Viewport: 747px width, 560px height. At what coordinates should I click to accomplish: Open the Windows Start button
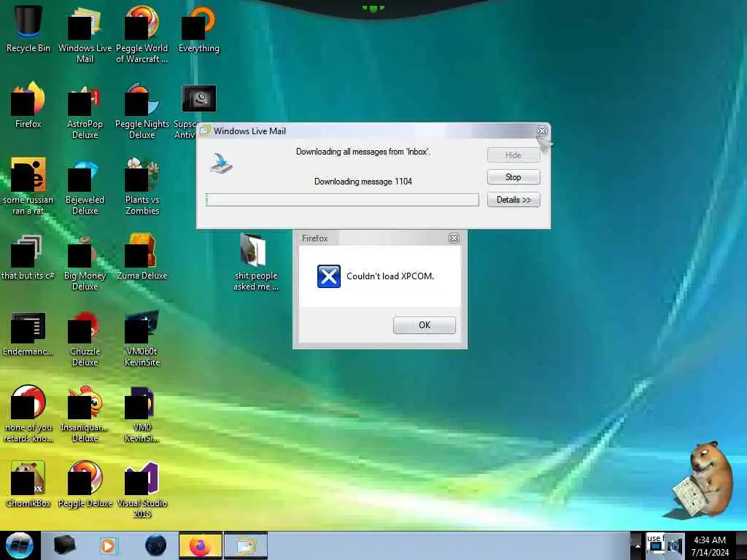(x=19, y=545)
